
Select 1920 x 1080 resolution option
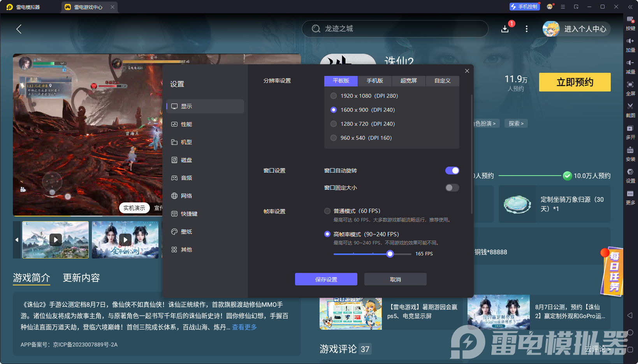coord(334,95)
